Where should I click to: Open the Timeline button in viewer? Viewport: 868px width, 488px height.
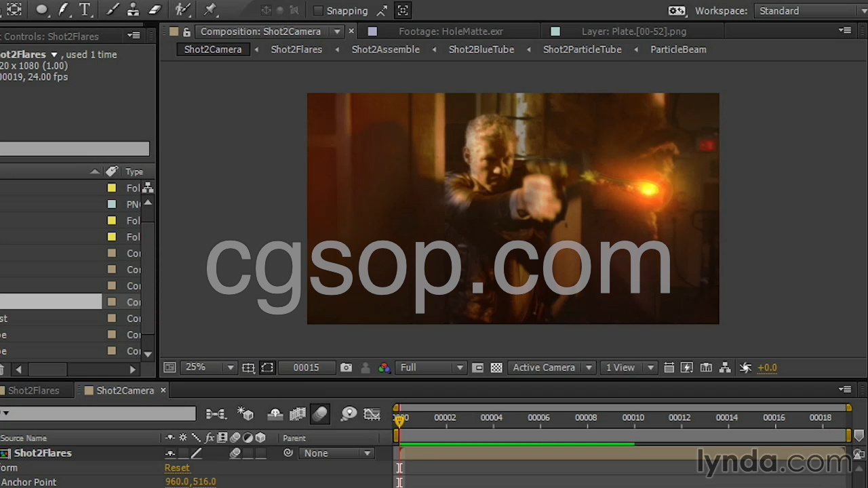[x=706, y=367]
